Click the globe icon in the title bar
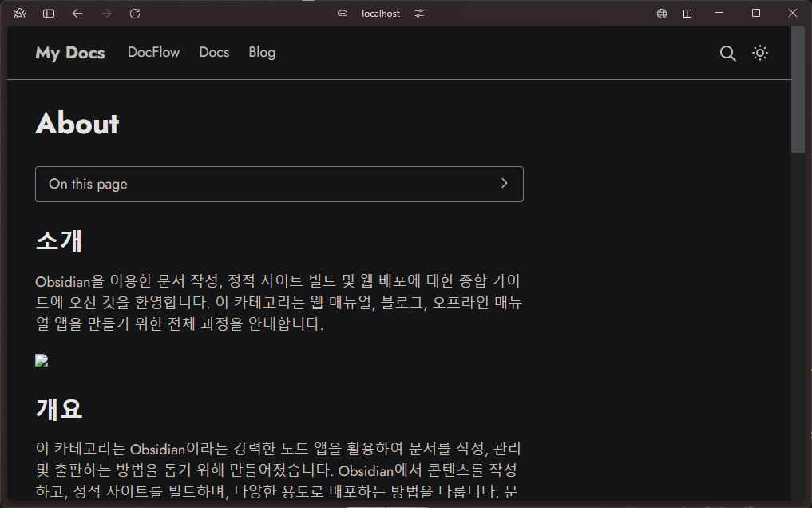This screenshot has width=812, height=508. 662,14
